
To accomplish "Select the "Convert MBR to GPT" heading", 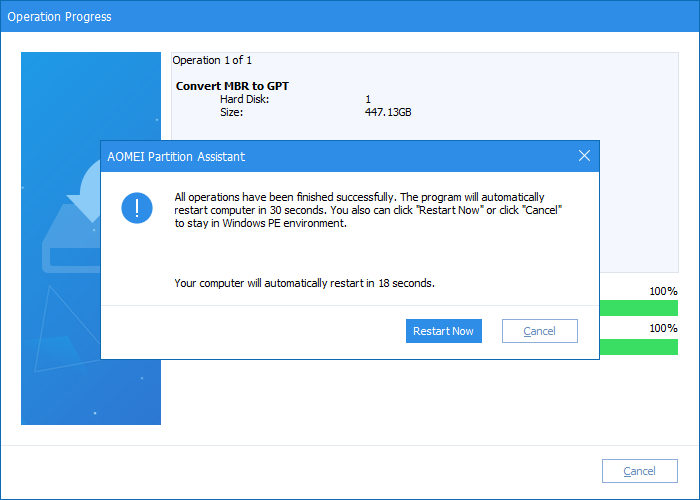I will pos(232,86).
